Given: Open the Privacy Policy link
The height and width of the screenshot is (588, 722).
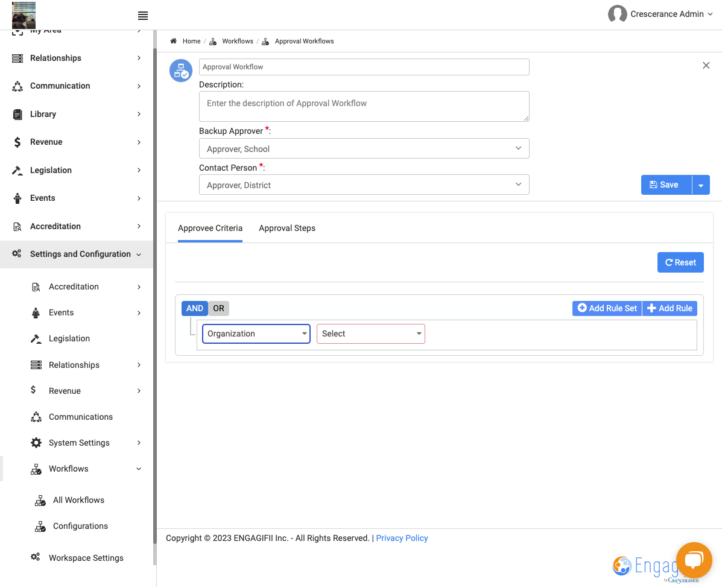Looking at the screenshot, I should pyautogui.click(x=402, y=539).
